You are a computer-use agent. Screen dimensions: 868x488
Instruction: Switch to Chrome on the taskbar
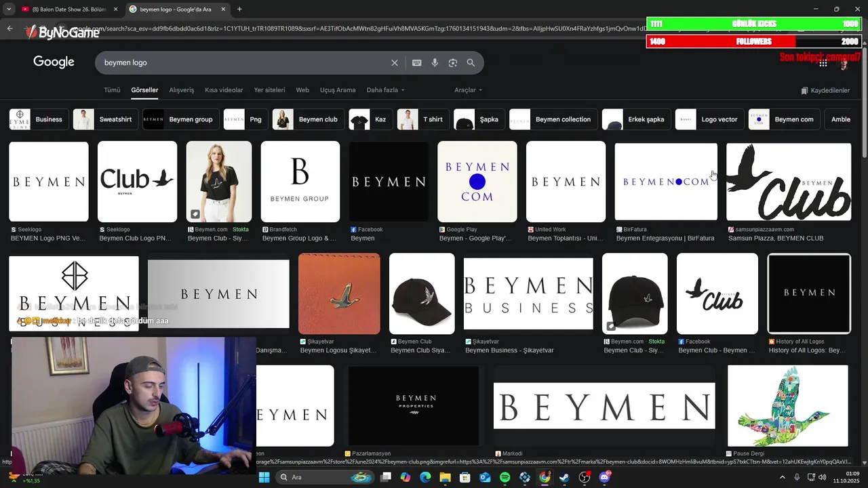click(x=545, y=477)
